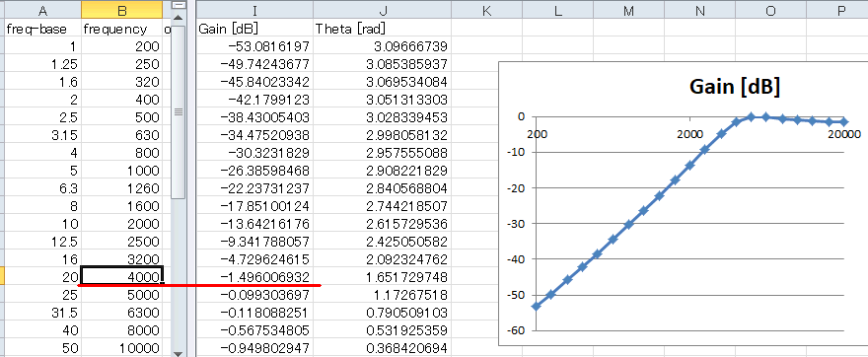Click freq-base cell with value 12.5

tap(43, 242)
